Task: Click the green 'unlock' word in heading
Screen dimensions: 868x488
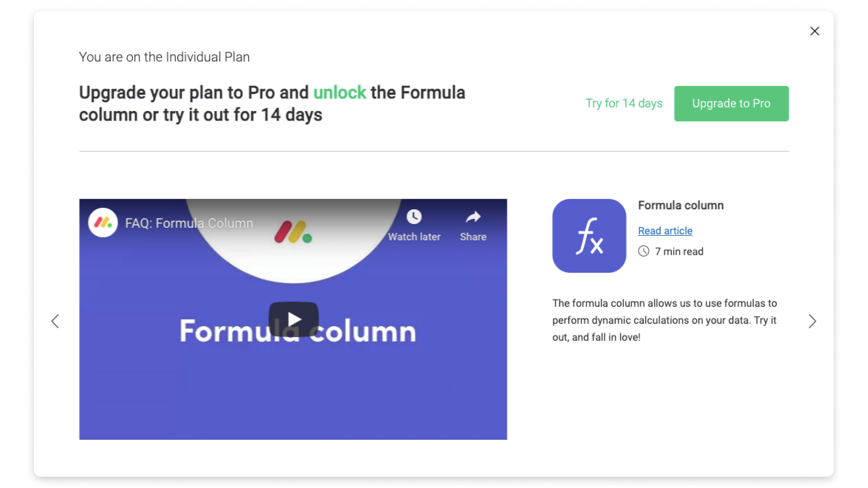Action: point(340,93)
